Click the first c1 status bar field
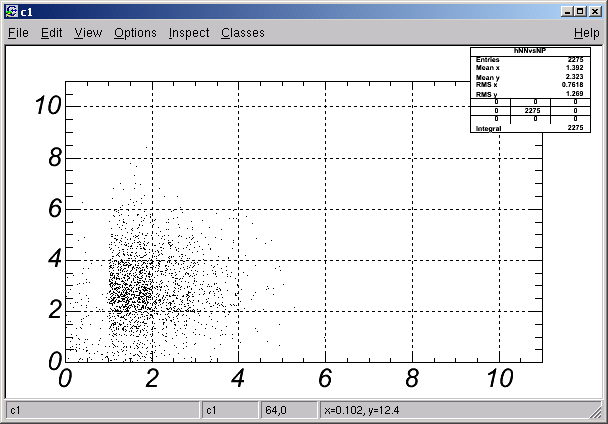The image size is (608, 424). coord(103,410)
